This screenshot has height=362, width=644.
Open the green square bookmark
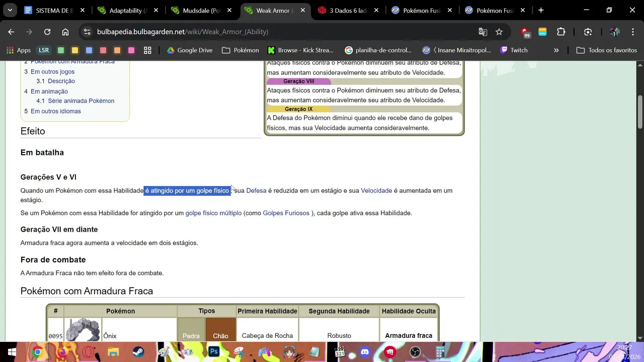pyautogui.click(x=61, y=50)
